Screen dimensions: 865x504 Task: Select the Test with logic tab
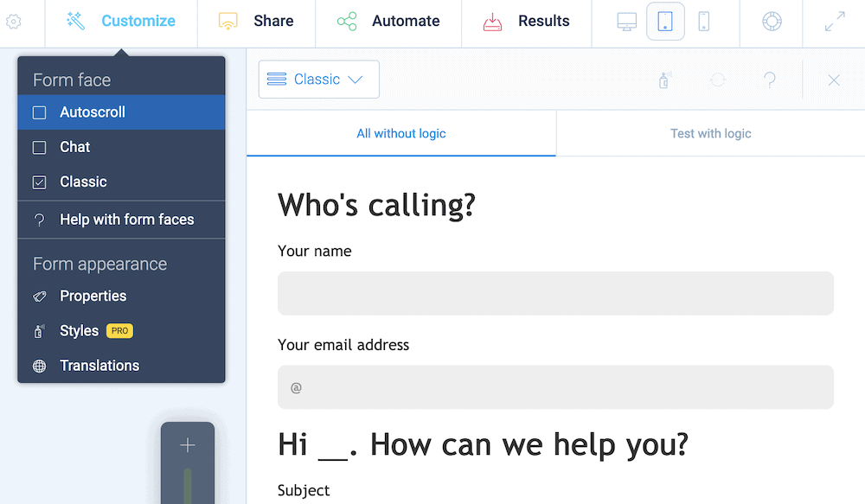click(x=710, y=133)
